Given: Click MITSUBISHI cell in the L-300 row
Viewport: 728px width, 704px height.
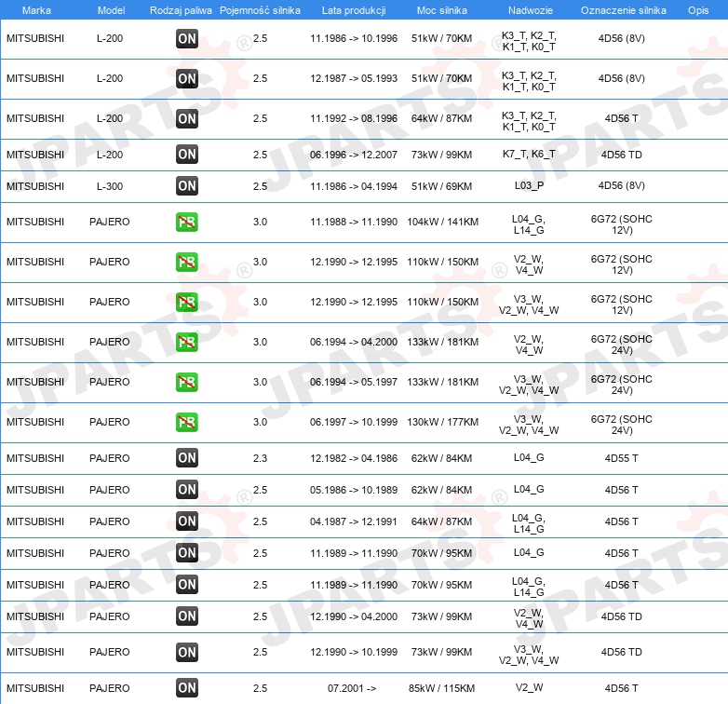Looking at the screenshot, I should pyautogui.click(x=35, y=186).
